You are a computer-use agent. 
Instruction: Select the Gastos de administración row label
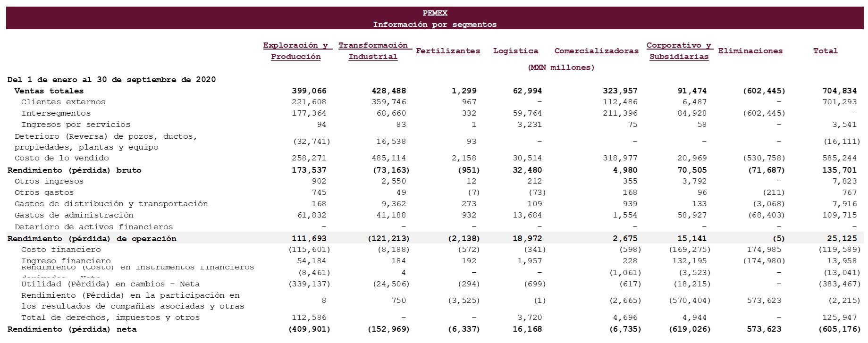74,215
